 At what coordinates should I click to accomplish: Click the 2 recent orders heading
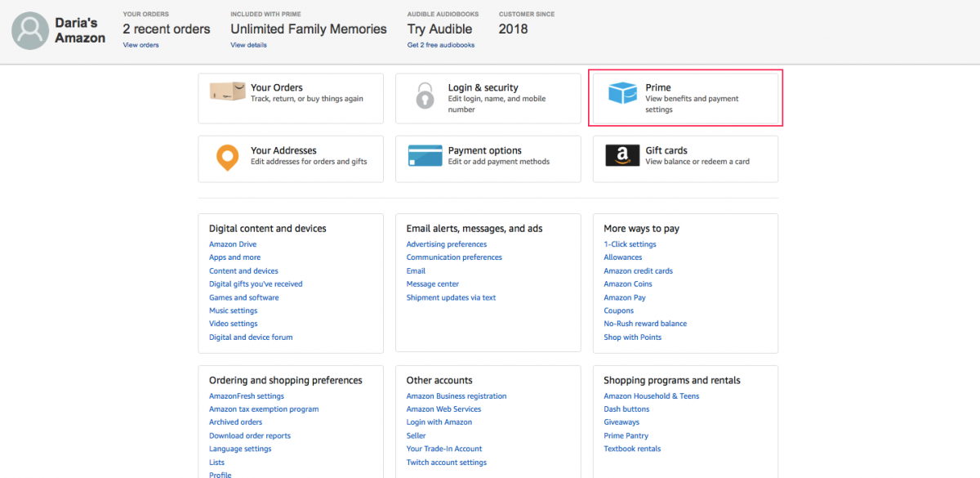167,29
